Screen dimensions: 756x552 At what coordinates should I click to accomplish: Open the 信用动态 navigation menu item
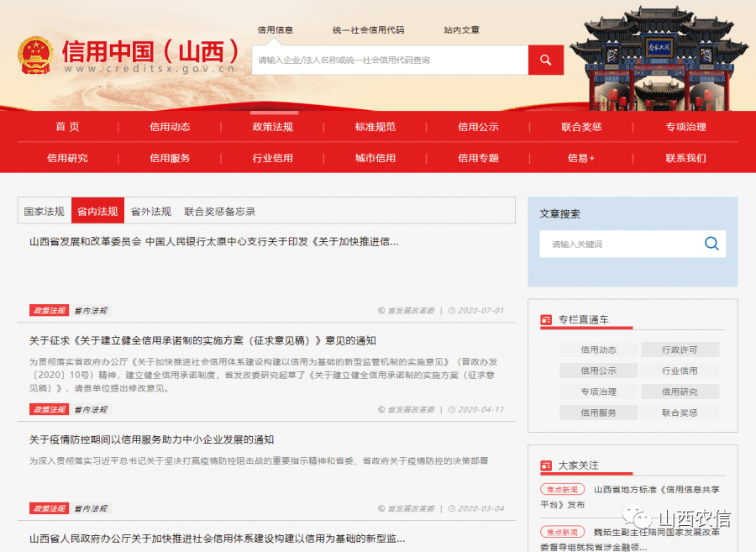pyautogui.click(x=170, y=127)
